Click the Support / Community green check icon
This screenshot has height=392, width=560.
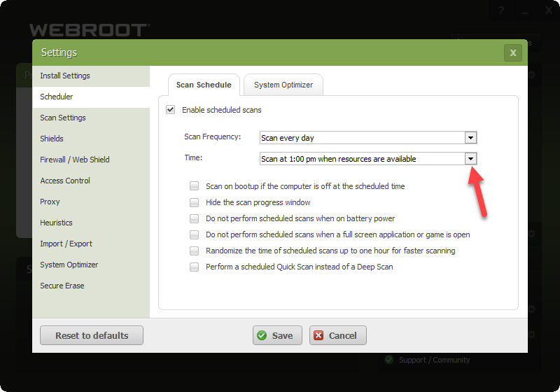click(x=389, y=360)
